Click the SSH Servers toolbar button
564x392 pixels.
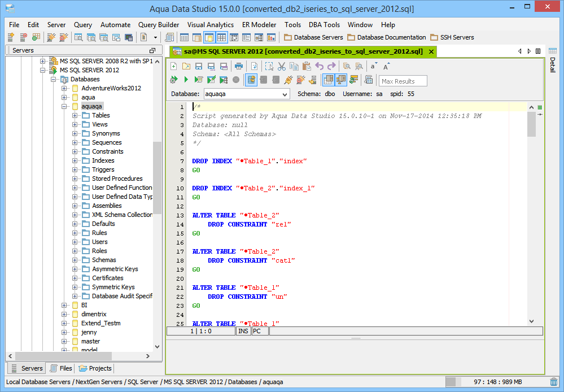(x=452, y=37)
